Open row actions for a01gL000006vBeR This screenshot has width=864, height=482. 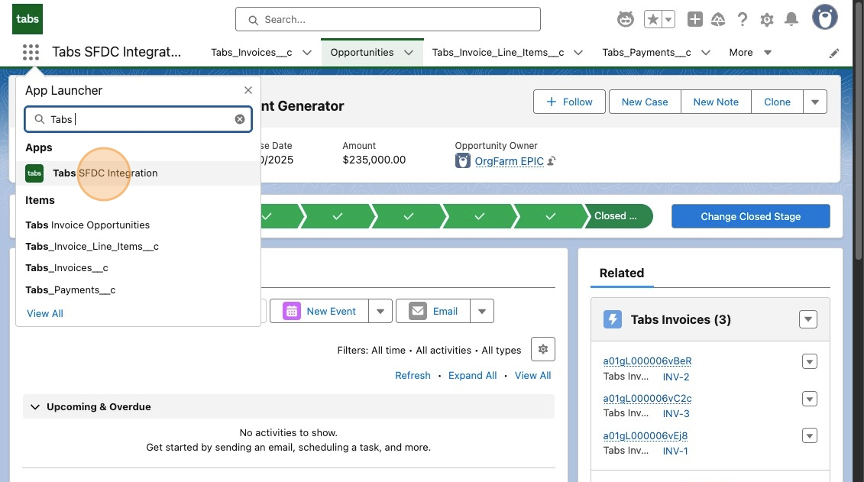(x=809, y=362)
